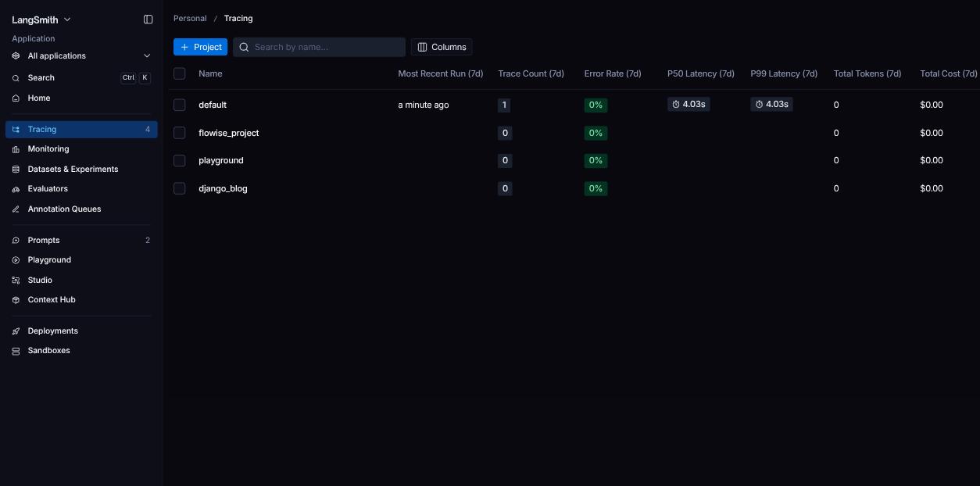The width and height of the screenshot is (980, 486).
Task: Open the Columns selector button
Action: (442, 47)
